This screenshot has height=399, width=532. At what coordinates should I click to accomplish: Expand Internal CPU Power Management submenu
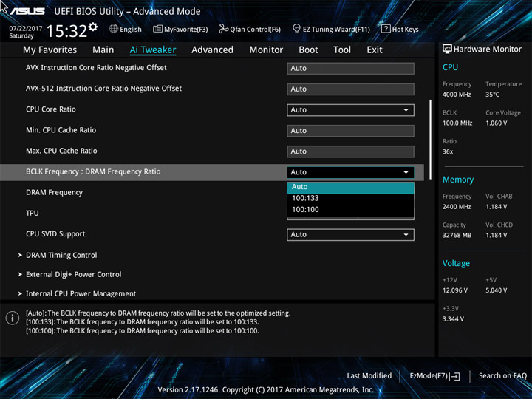[81, 294]
